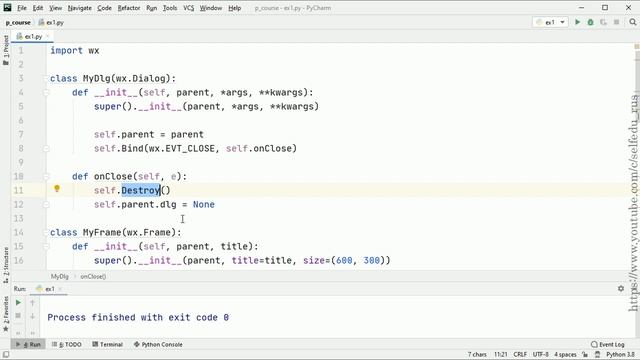Image resolution: width=640 pixels, height=360 pixels.
Task: Click 'wx.EVT_CLOSE' on line 8
Action: point(182,149)
